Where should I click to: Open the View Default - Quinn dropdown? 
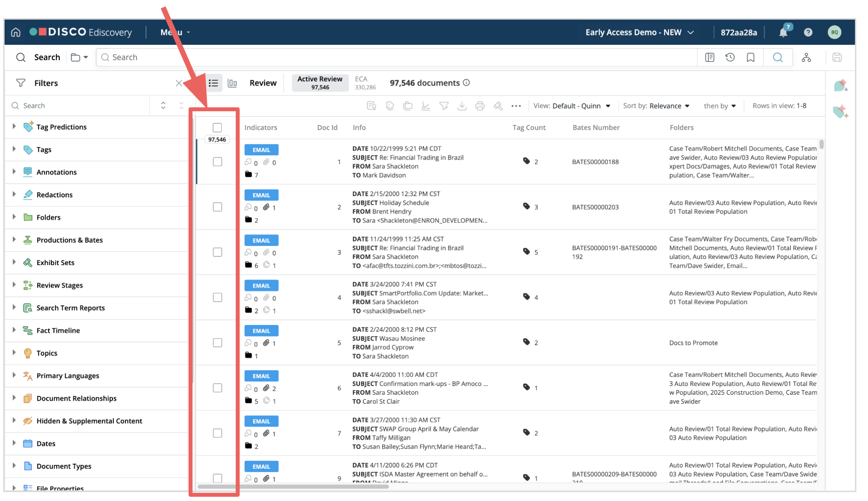pos(572,106)
